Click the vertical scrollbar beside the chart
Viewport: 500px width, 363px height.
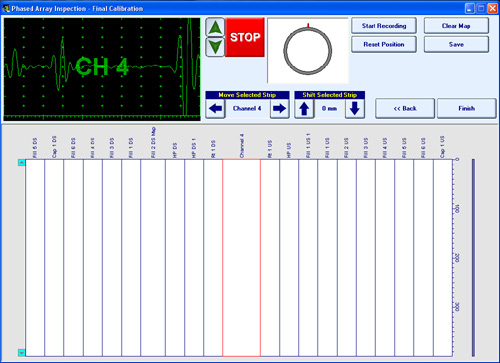(x=473, y=258)
